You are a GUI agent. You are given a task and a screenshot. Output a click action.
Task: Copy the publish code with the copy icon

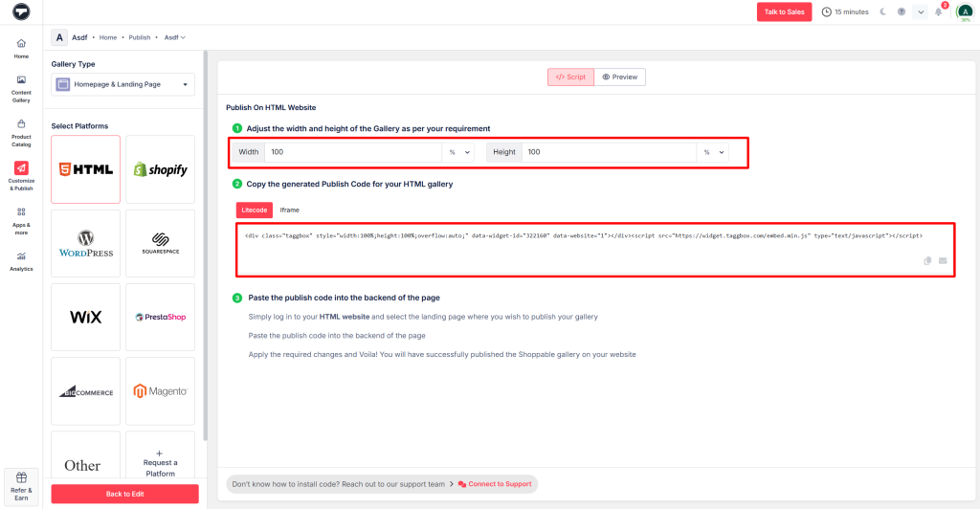pos(927,260)
